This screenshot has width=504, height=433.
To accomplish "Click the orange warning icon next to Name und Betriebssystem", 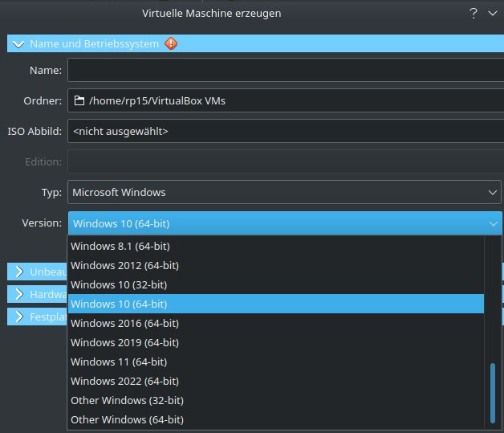I will [171, 43].
